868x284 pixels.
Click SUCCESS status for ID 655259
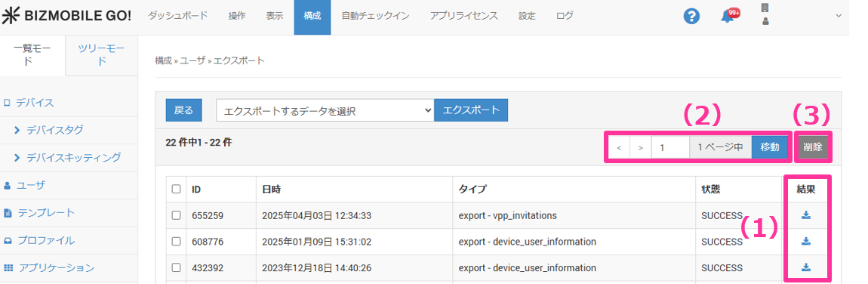tap(722, 215)
